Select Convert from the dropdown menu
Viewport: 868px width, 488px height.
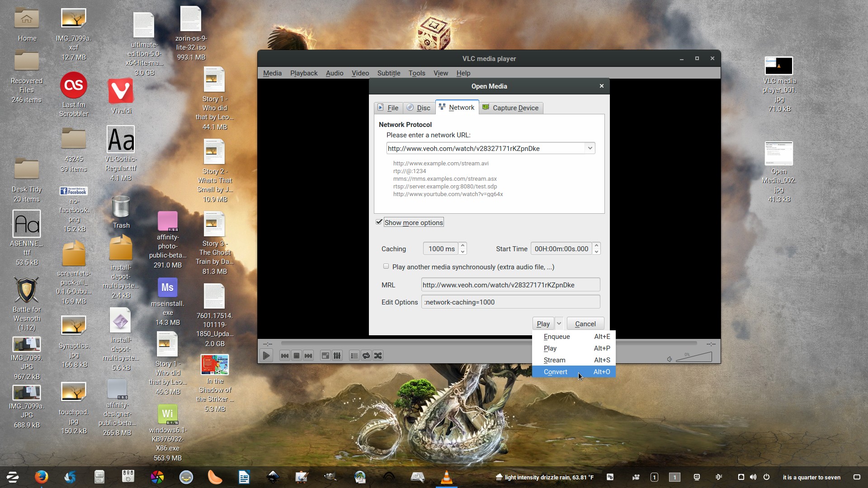tap(556, 372)
